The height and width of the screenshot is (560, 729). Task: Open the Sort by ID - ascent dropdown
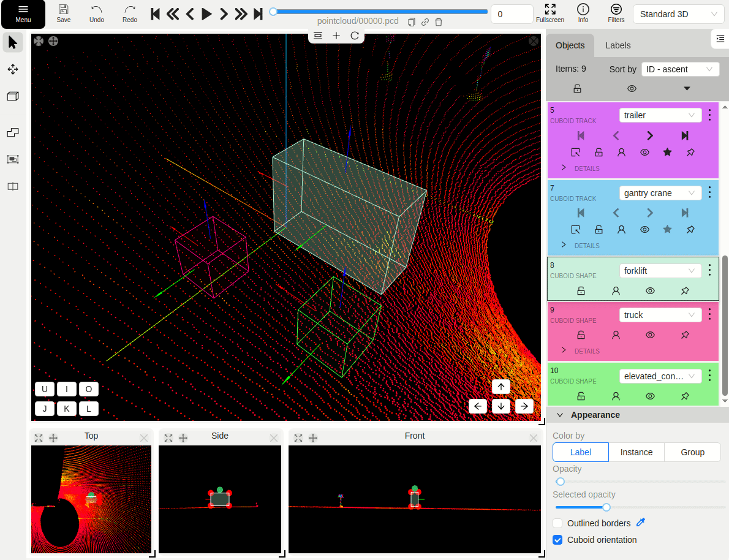click(x=680, y=69)
